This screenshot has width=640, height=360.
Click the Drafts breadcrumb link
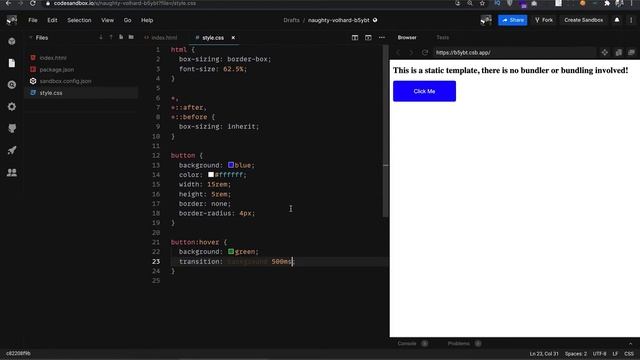coord(291,20)
